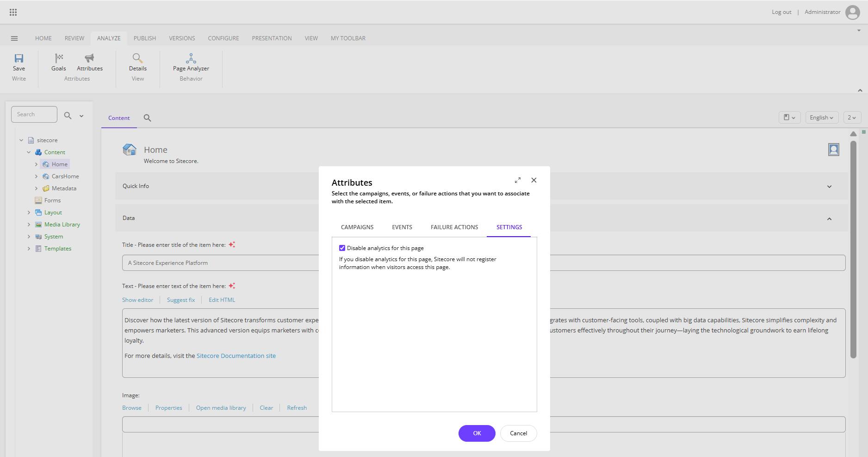
Task: Click the content tree Search input field
Action: (34, 114)
